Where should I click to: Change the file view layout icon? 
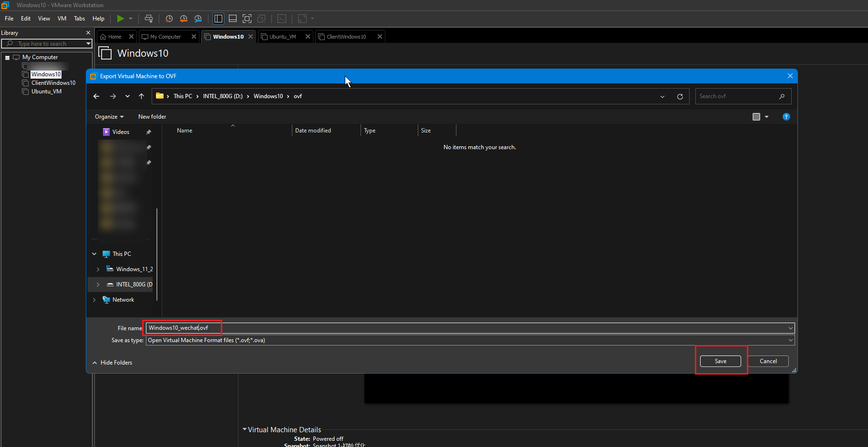coord(756,117)
